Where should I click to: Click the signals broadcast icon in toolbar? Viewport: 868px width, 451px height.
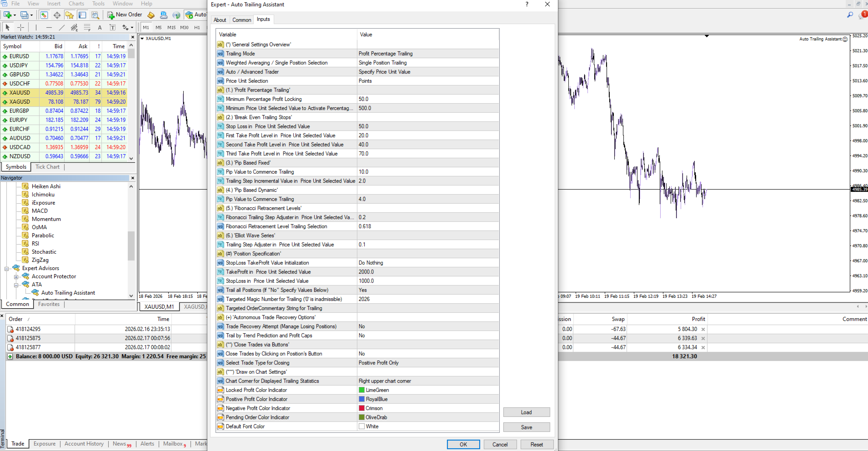[x=176, y=15]
